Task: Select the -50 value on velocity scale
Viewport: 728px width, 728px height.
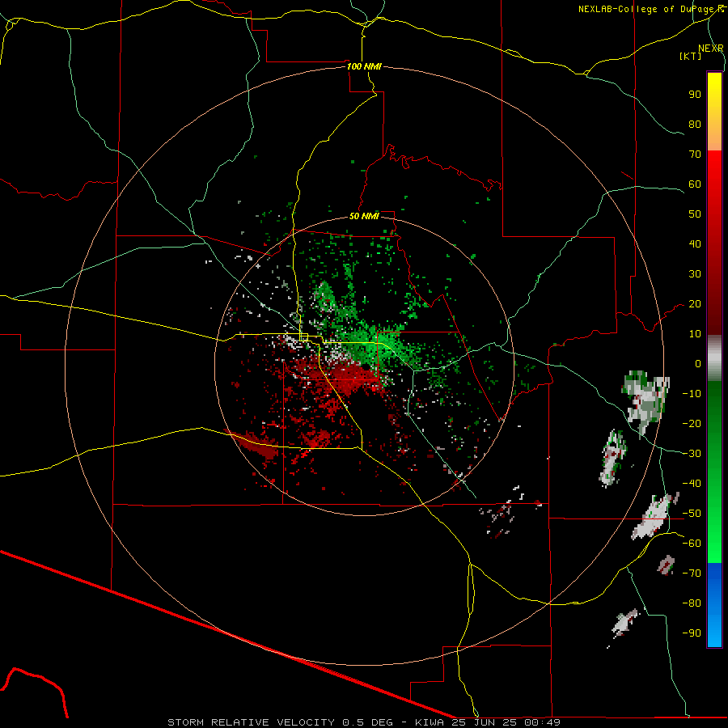Action: [x=692, y=514]
